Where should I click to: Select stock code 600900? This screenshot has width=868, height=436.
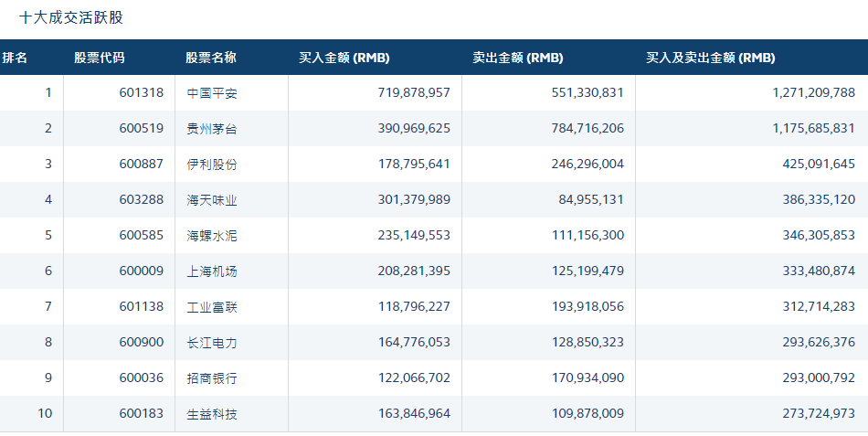pos(141,342)
